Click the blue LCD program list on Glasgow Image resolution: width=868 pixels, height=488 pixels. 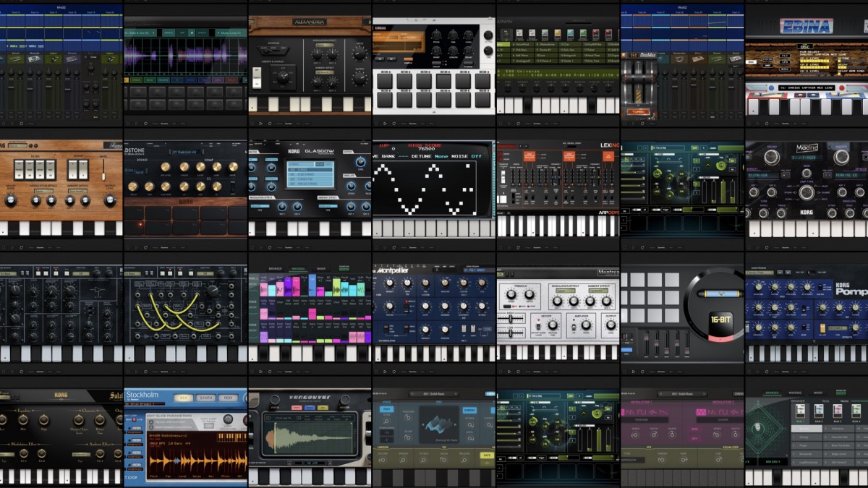point(311,174)
